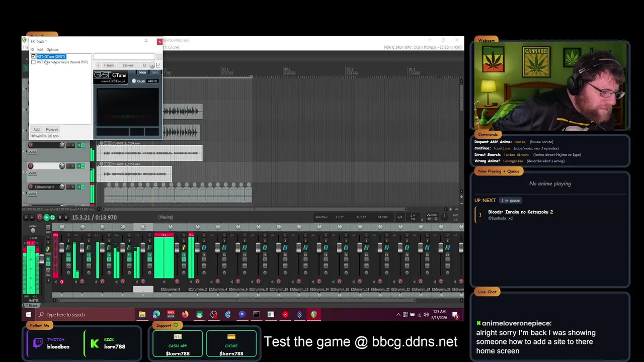The image size is (644, 362).
Task: Open the FX menu in FX window
Action: [x=32, y=49]
